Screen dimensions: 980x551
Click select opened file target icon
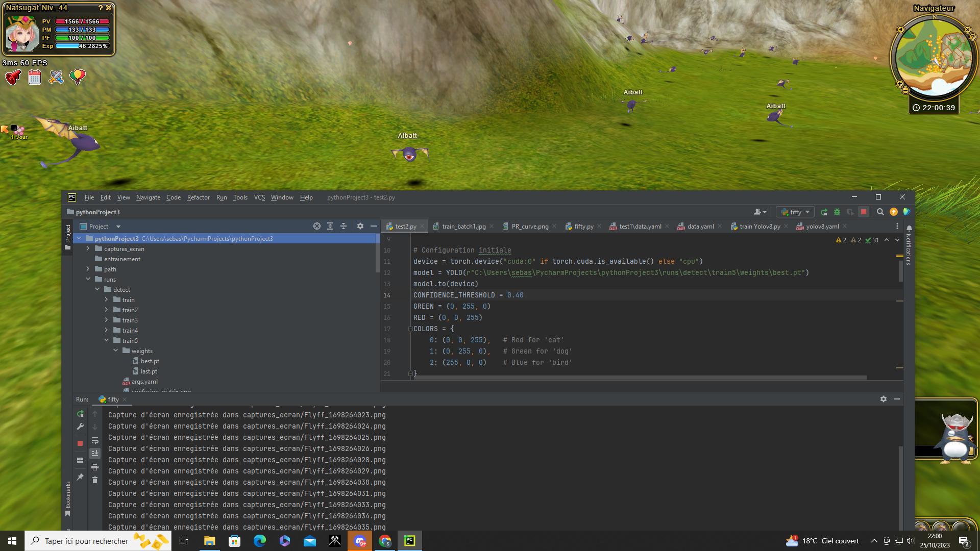[317, 227]
